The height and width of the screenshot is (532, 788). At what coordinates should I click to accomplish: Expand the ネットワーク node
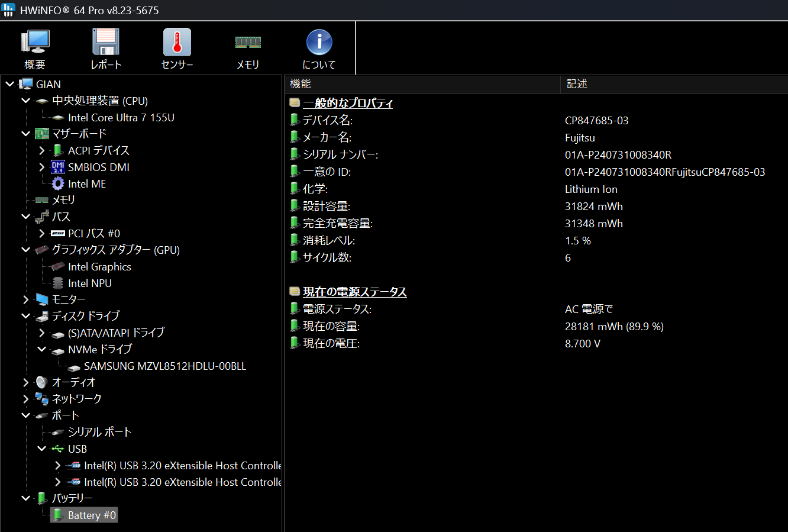[26, 399]
